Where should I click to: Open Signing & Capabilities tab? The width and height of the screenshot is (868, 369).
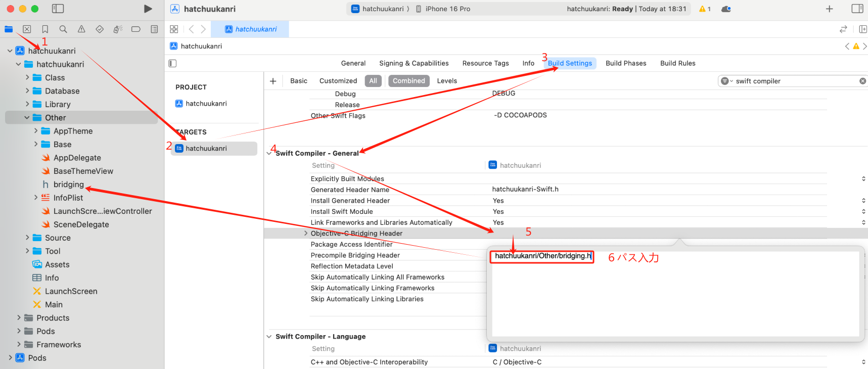point(414,63)
